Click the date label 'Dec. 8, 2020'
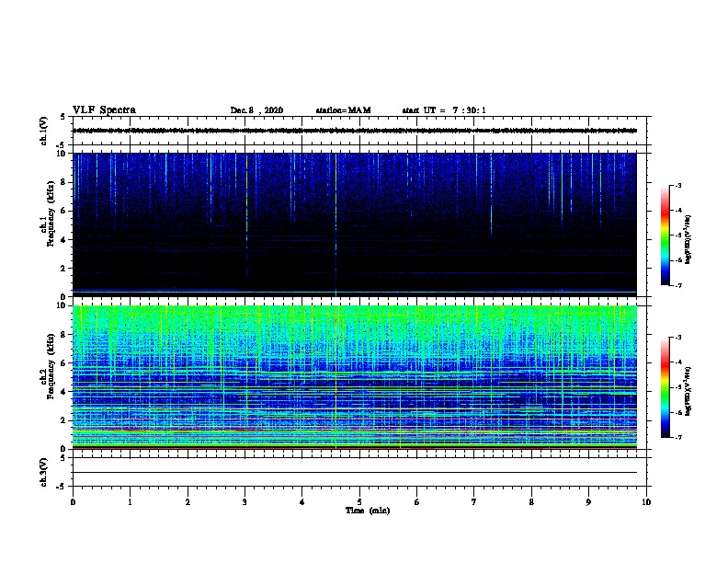The image size is (728, 563). click(256, 110)
